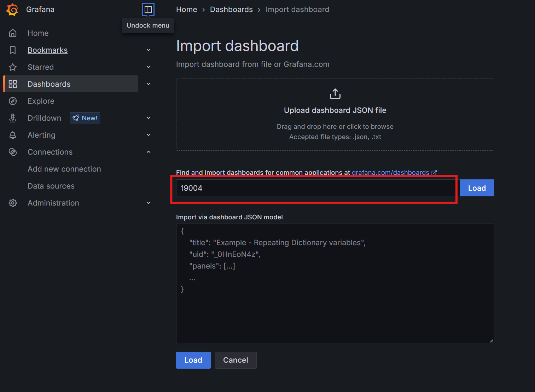Click 'Import via dashboard JSON model' label

[x=229, y=217]
